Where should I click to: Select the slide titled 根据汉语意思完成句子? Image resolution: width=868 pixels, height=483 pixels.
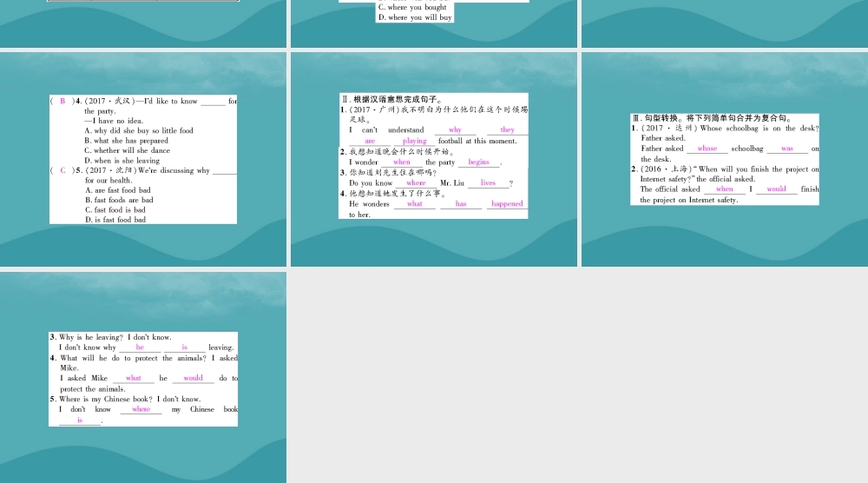click(x=434, y=159)
